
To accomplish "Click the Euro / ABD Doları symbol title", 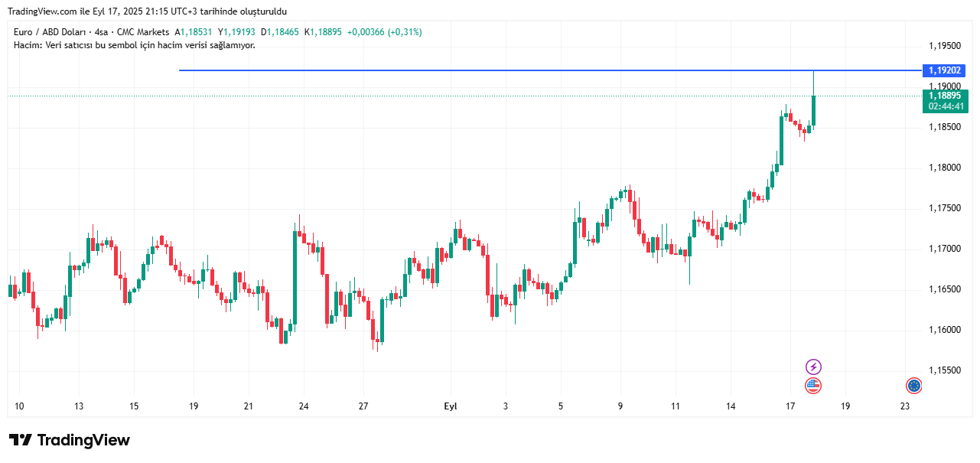I will point(49,32).
